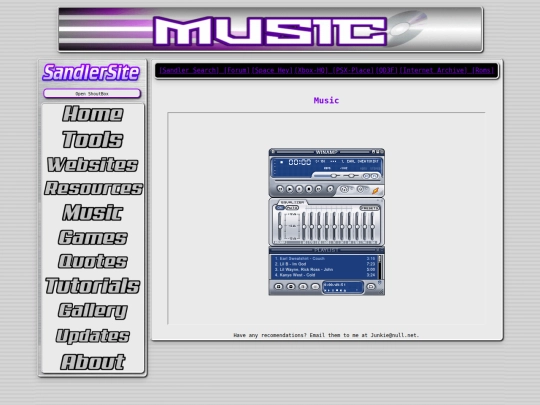Toggle the equalizer ON button
The height and width of the screenshot is (405, 540).
280,208
